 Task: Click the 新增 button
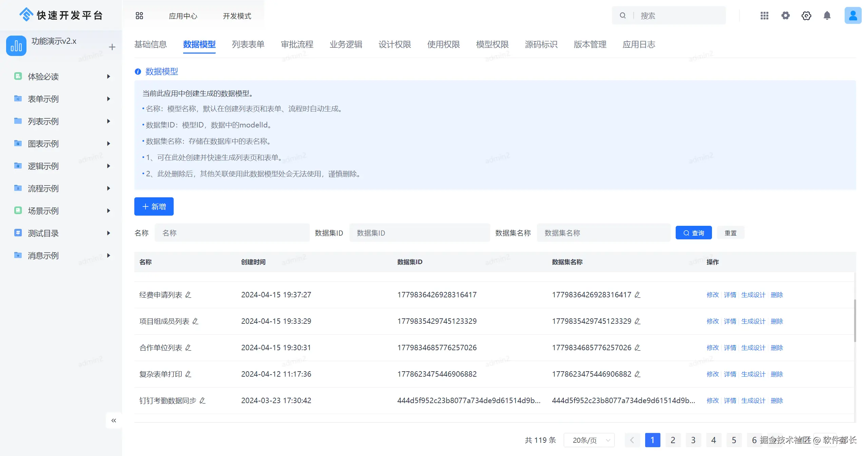pyautogui.click(x=154, y=206)
